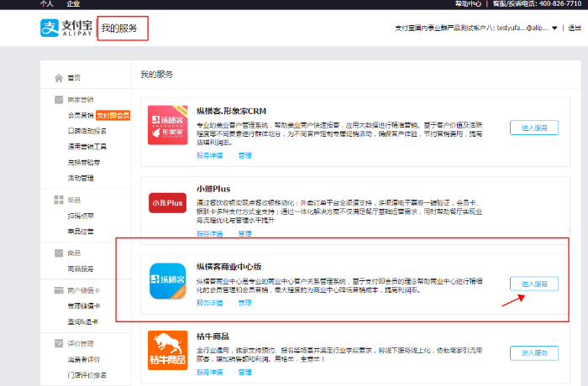The width and height of the screenshot is (588, 386).
Task: Open 口碑活动报名 in the sidebar
Action: (x=87, y=131)
